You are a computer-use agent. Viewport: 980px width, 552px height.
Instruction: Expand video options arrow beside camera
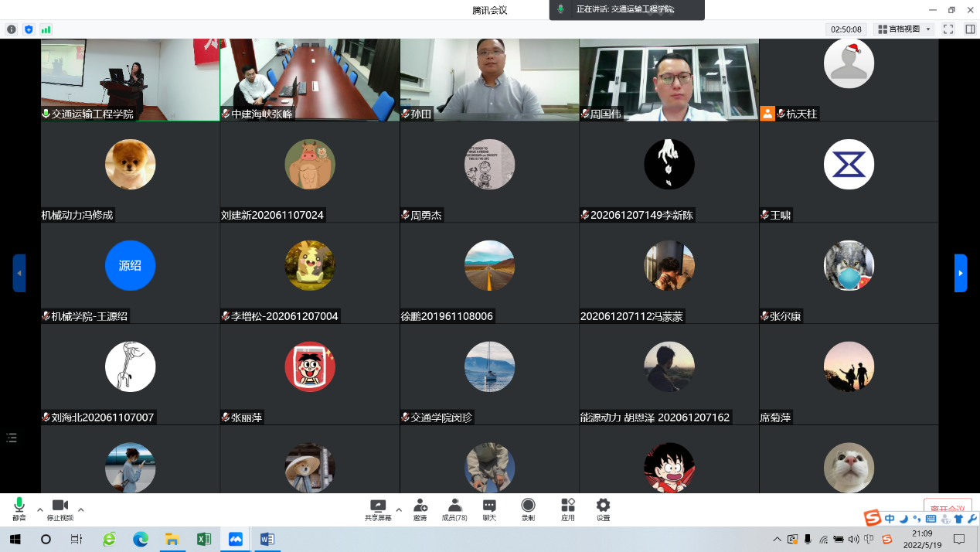[81, 509]
